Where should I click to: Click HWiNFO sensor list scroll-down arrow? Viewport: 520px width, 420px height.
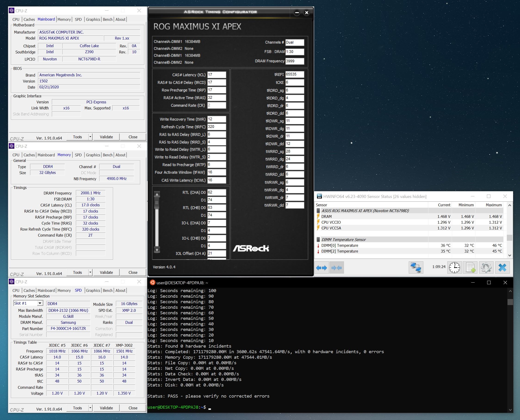point(510,255)
